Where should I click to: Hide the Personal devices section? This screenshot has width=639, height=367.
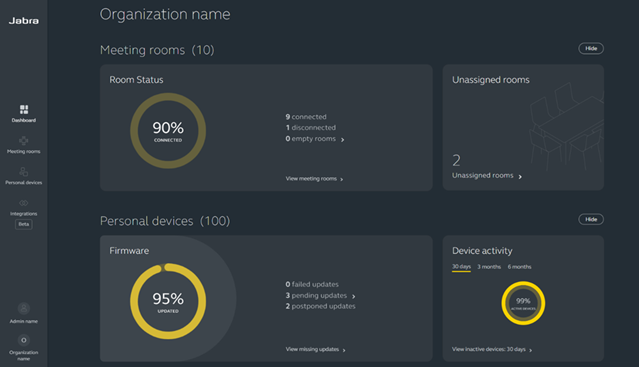click(x=591, y=219)
